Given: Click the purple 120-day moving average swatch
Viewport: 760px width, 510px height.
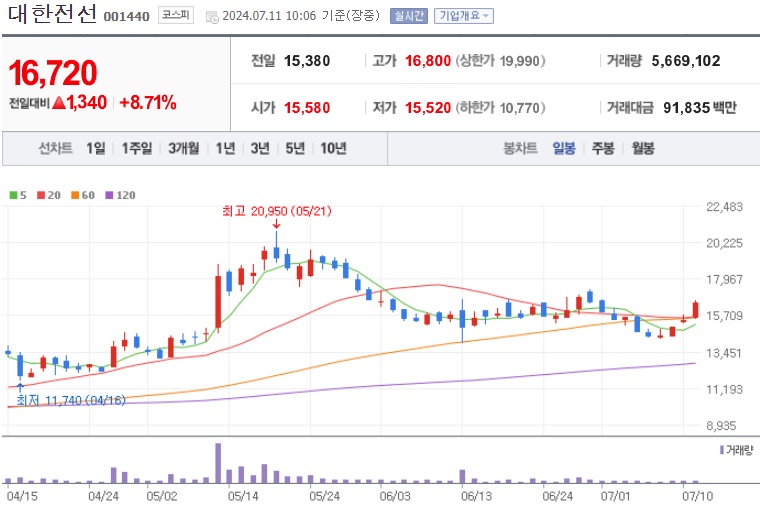Looking at the screenshot, I should pos(110,195).
